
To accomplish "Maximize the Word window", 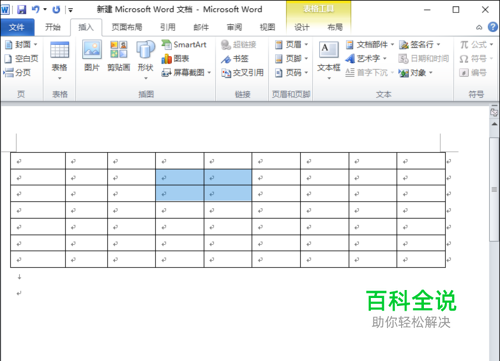I will (456, 10).
